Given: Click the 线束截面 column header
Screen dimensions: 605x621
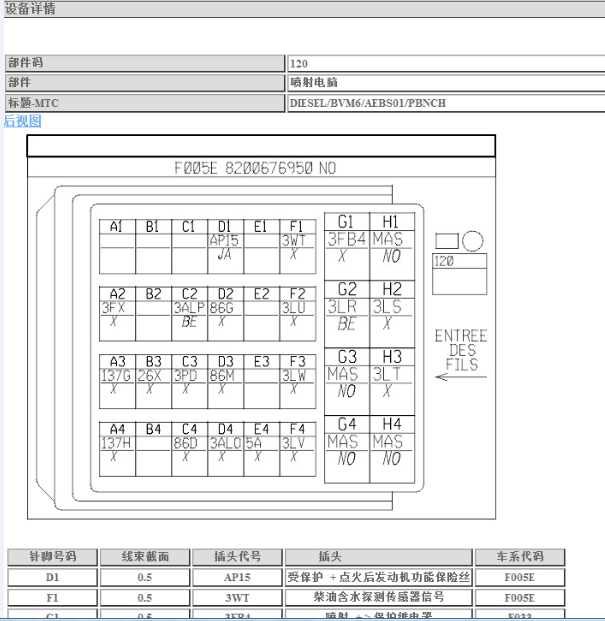Looking at the screenshot, I should (145, 557).
